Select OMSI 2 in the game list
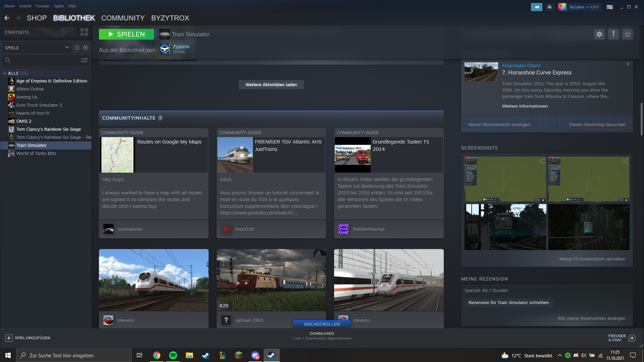The width and height of the screenshot is (644, 362). (24, 121)
